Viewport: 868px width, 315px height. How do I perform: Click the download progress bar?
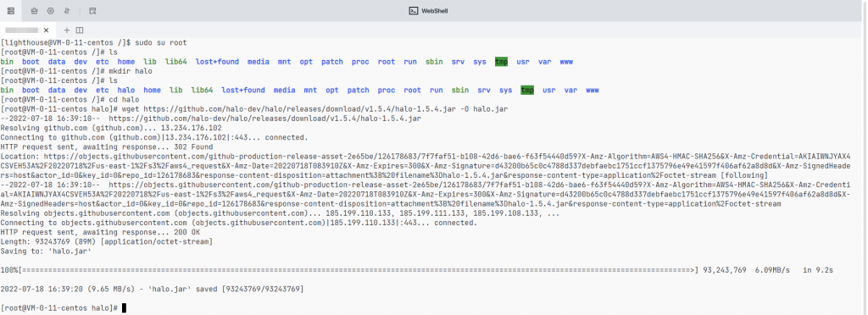tap(359, 270)
